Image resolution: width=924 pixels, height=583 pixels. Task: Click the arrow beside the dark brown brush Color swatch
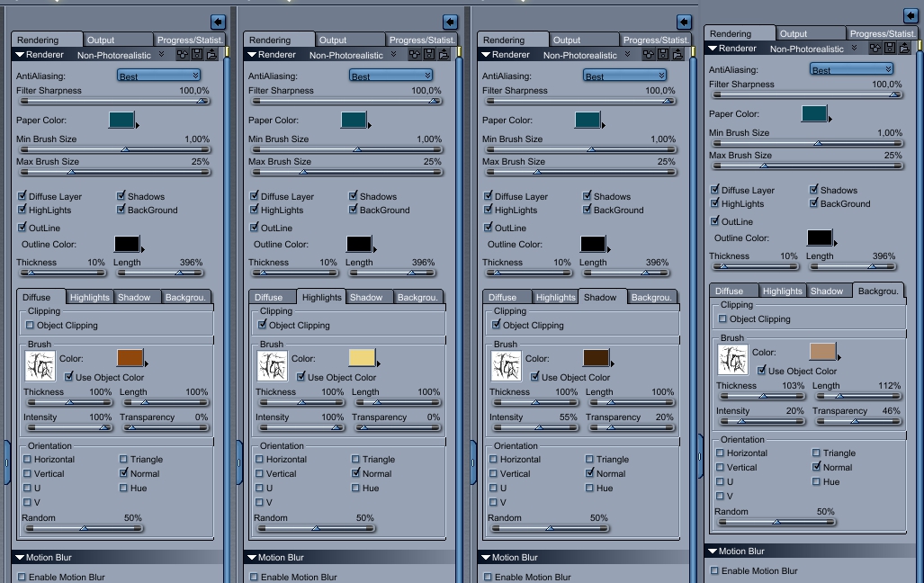point(613,363)
